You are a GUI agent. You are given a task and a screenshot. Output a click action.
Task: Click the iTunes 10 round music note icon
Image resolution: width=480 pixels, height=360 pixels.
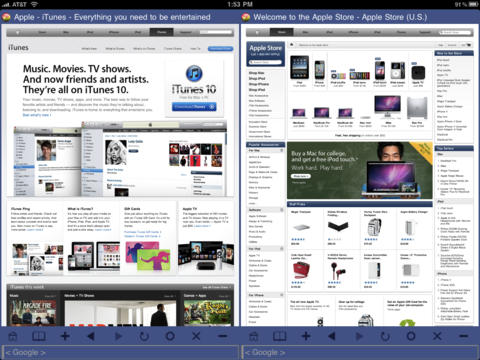(x=194, y=73)
